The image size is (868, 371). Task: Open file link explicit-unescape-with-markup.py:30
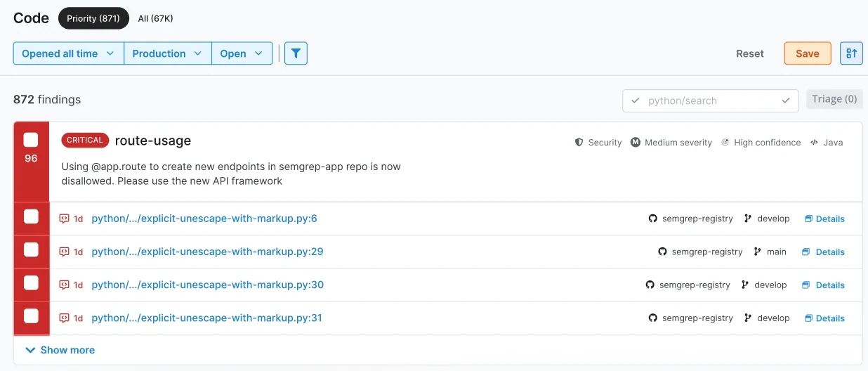[x=207, y=285]
